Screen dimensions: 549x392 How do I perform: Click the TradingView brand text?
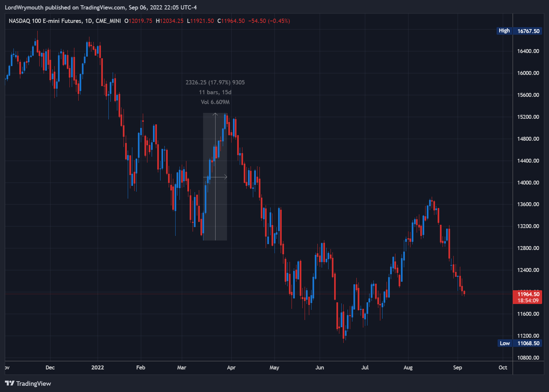click(33, 383)
